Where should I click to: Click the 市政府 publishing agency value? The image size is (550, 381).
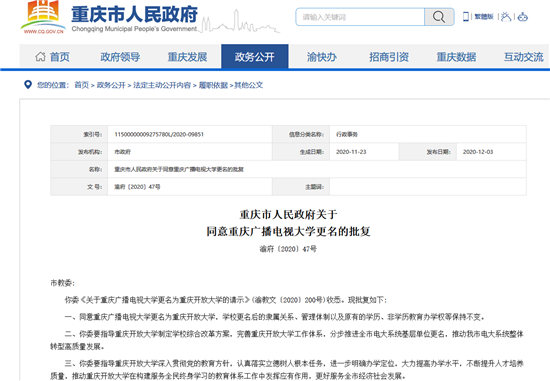tap(122, 152)
